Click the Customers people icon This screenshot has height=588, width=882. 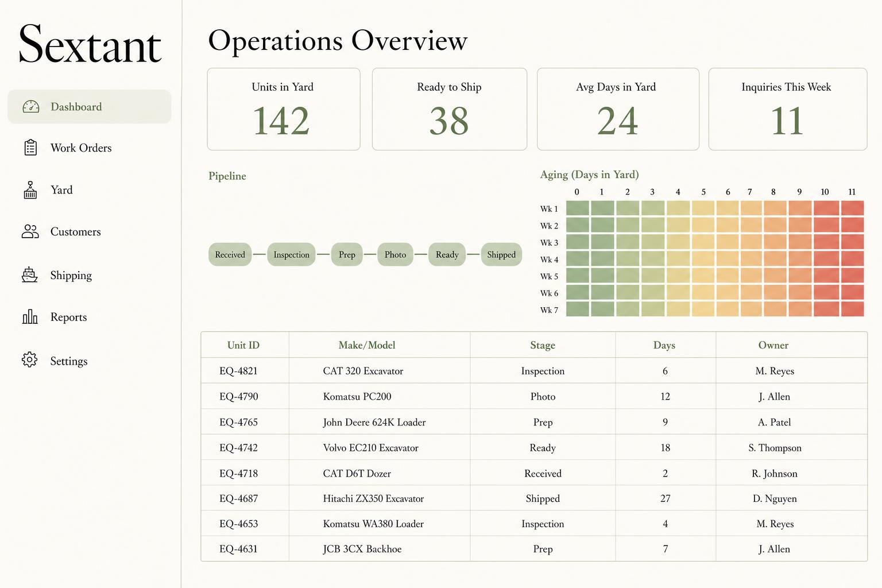pyautogui.click(x=30, y=231)
